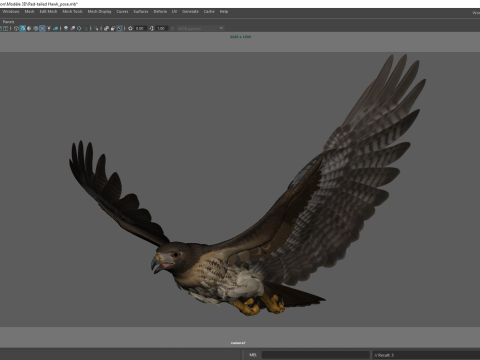
Task: Open the Mesh Tools menu
Action: click(72, 12)
